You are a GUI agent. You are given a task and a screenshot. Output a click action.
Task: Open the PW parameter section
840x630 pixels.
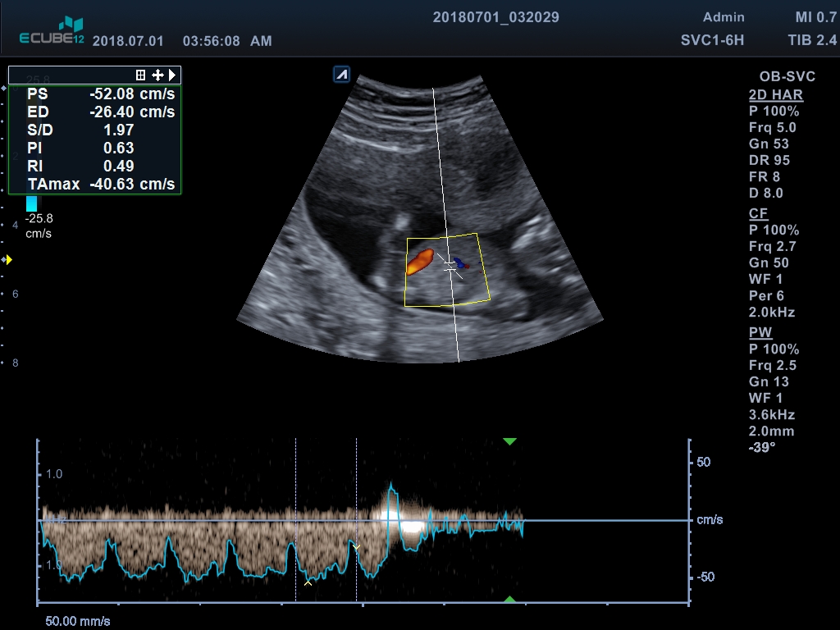[761, 332]
